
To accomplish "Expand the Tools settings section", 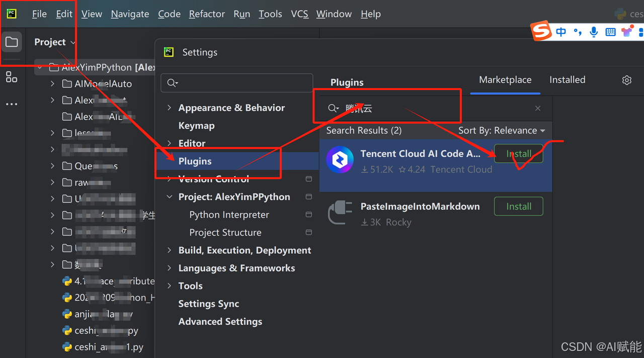I will [x=169, y=285].
